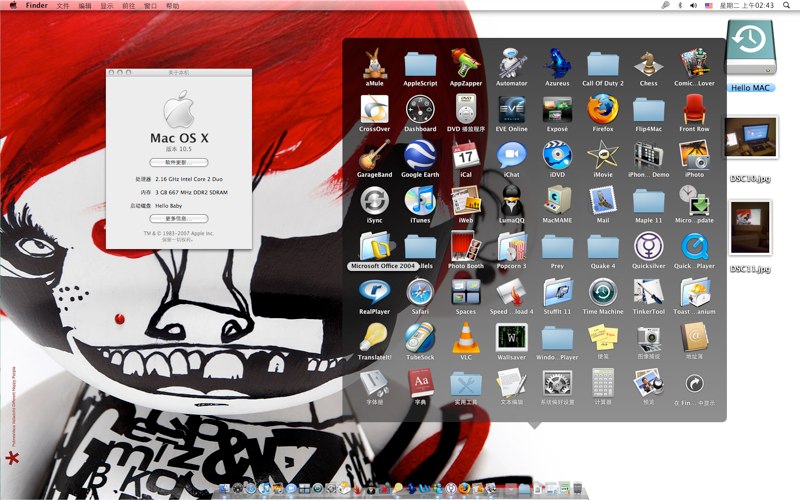Open the 帮助 menu
The height and width of the screenshot is (500, 800).
172,6
